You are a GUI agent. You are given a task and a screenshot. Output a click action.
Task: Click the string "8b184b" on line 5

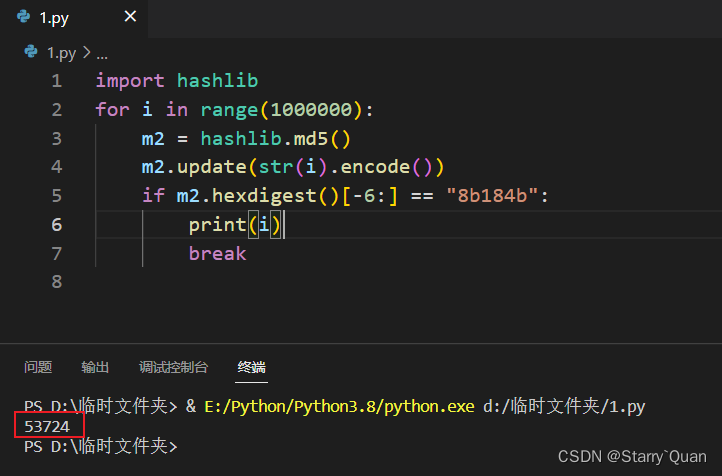(x=492, y=196)
